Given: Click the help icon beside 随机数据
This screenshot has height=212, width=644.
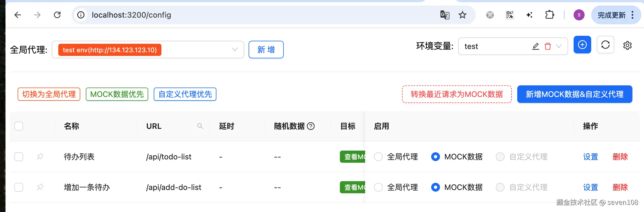Looking at the screenshot, I should tap(311, 126).
